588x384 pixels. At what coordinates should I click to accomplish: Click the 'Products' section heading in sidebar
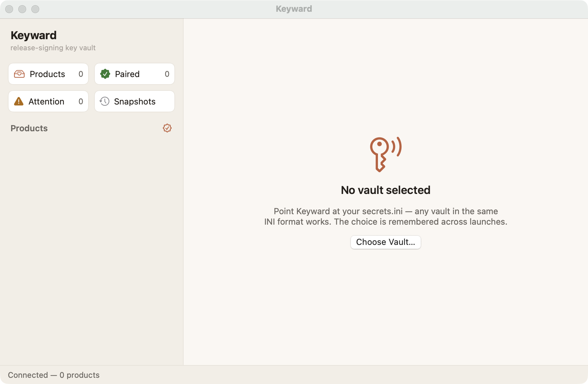29,128
